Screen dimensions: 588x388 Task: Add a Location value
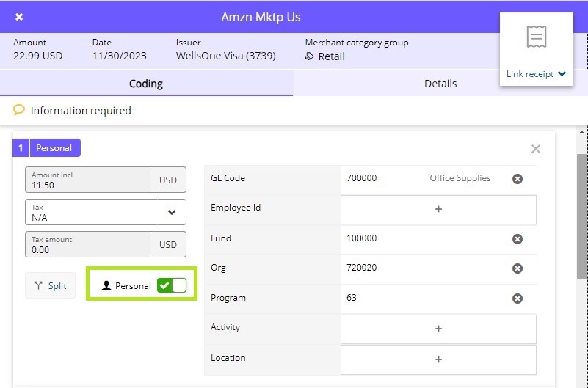[x=438, y=359]
